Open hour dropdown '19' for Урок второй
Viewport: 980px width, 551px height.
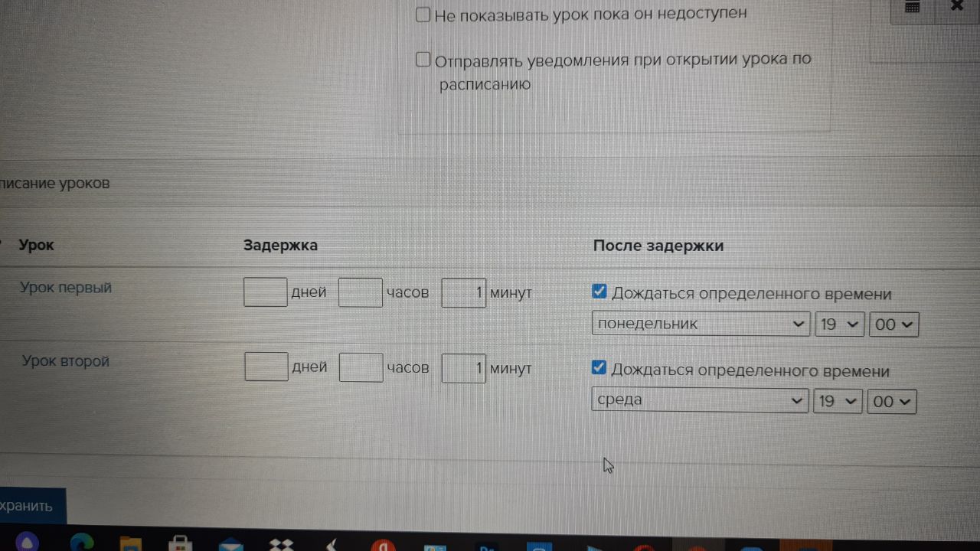click(838, 401)
